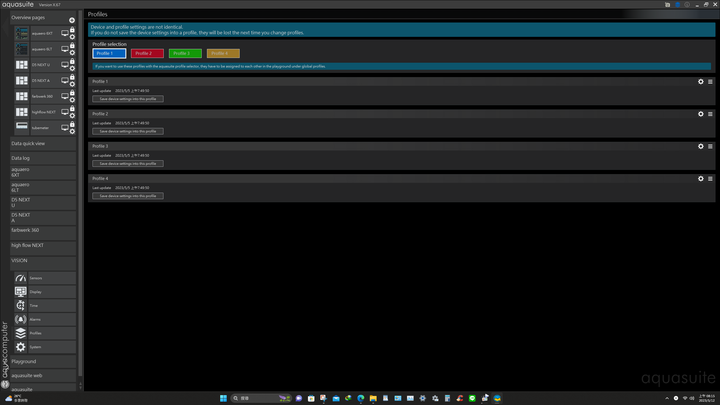Open gear settings for Profile 2 row
Screen dimensions: 720x405
(701, 114)
